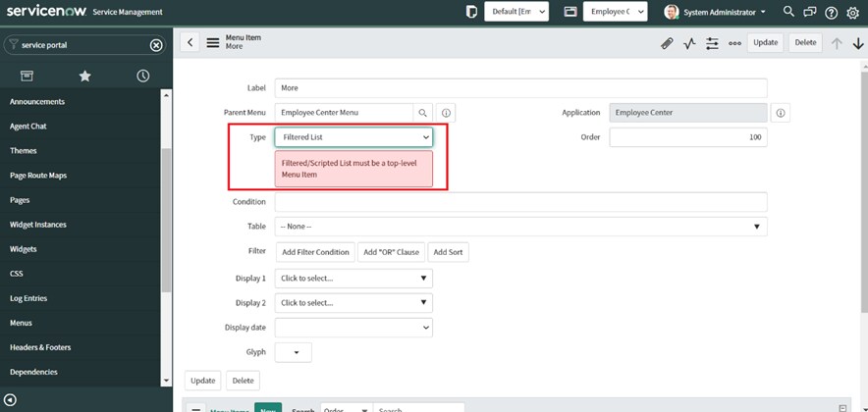This screenshot has width=868, height=412.
Task: Click the Delete button in the header
Action: pos(805,42)
